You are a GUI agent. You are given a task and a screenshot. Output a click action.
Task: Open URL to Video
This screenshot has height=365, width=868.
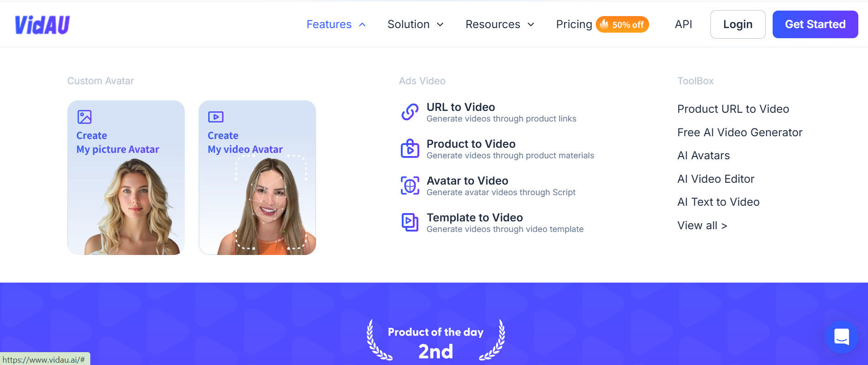coord(461,107)
